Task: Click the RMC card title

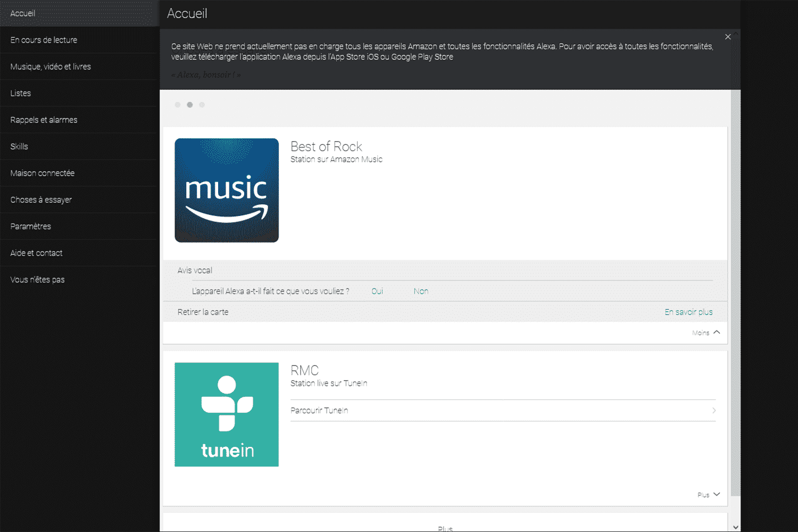Action: tap(304, 370)
